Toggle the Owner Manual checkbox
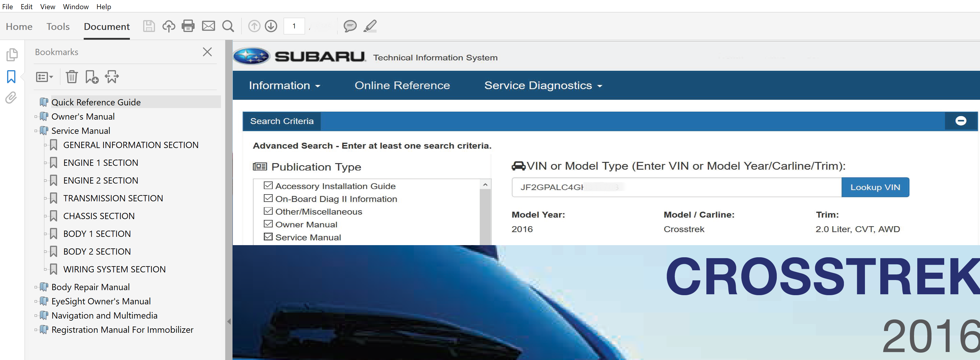The width and height of the screenshot is (980, 360). point(268,224)
